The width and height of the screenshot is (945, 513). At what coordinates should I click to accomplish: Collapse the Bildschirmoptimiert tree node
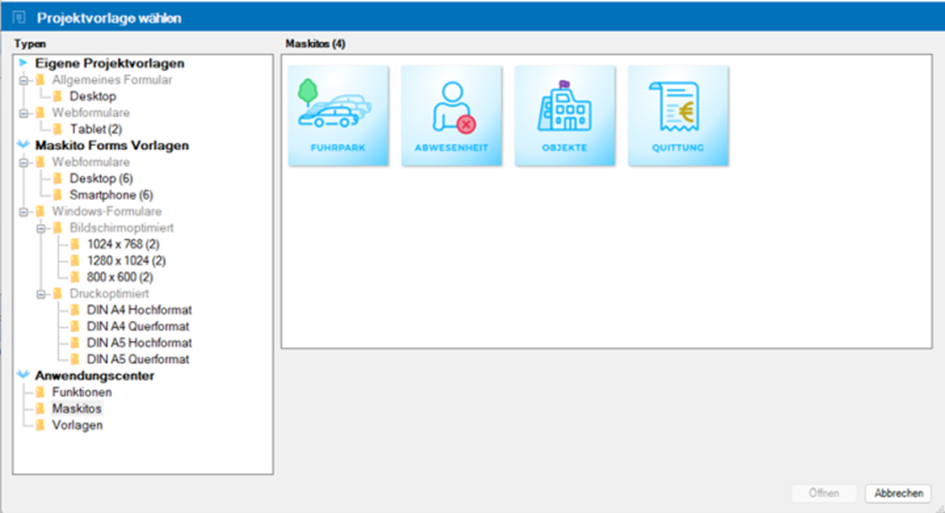tap(41, 228)
